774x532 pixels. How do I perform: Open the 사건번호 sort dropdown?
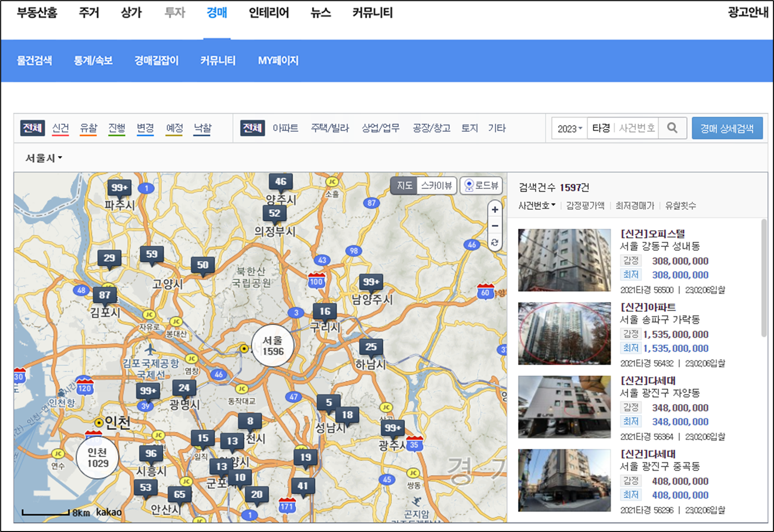click(535, 205)
